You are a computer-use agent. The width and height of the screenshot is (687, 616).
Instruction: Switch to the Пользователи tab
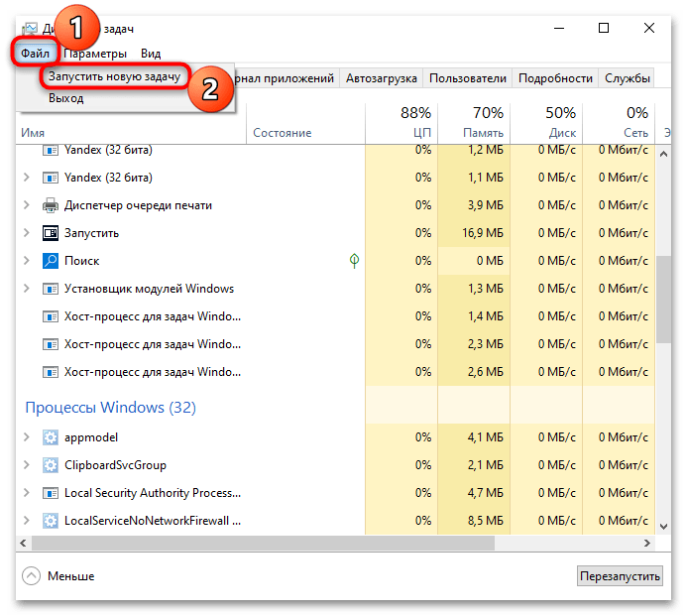pyautogui.click(x=468, y=78)
